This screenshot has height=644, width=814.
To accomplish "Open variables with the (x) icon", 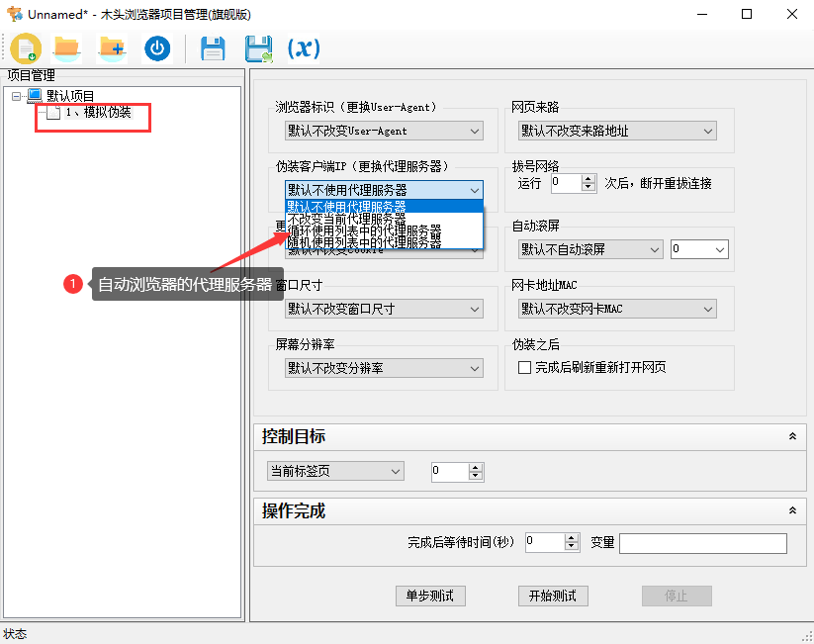I will [304, 48].
